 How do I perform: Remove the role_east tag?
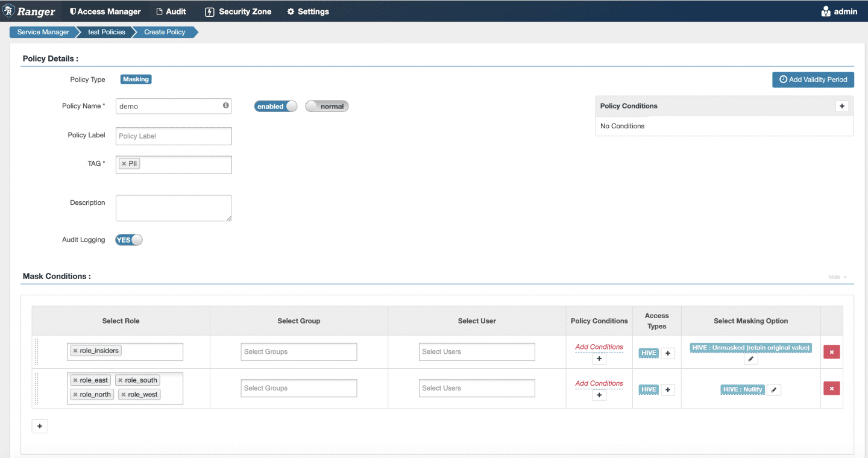pyautogui.click(x=75, y=380)
